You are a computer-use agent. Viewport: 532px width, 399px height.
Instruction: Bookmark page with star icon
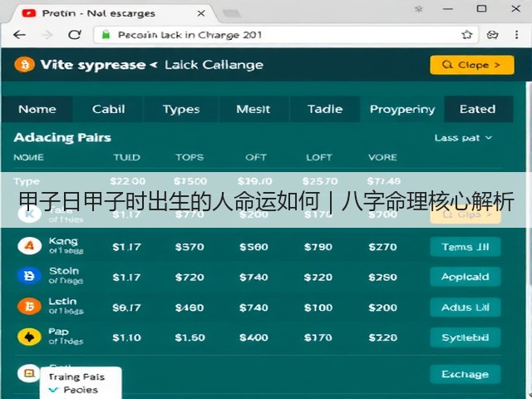[467, 35]
